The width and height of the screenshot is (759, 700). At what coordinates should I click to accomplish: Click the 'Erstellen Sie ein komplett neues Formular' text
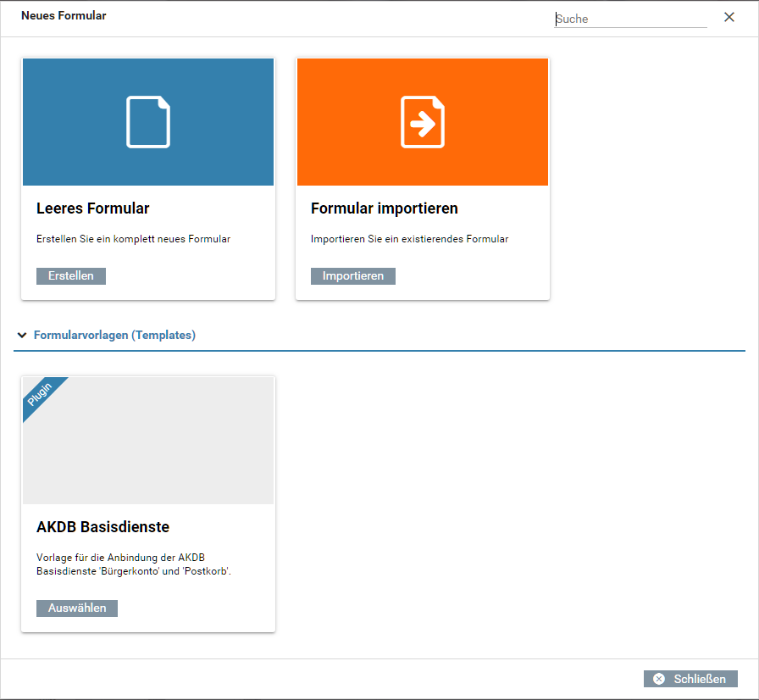pyautogui.click(x=133, y=239)
